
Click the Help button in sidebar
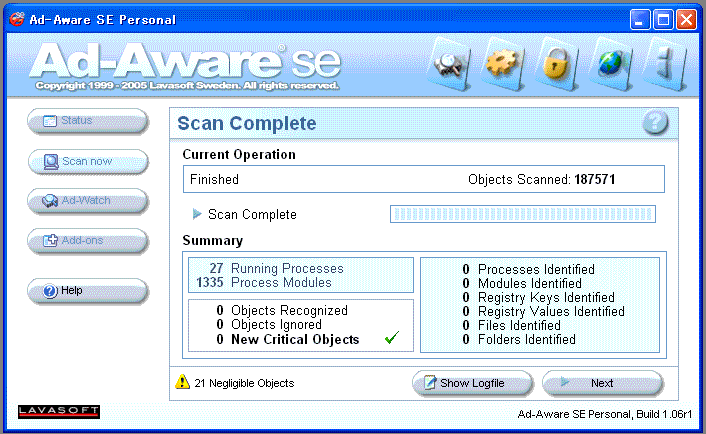(87, 291)
